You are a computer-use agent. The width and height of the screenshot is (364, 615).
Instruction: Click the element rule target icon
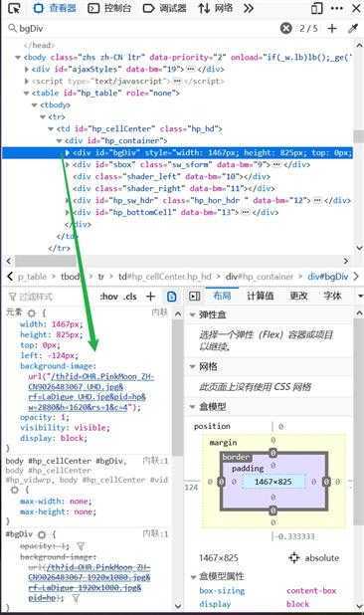[x=32, y=313]
